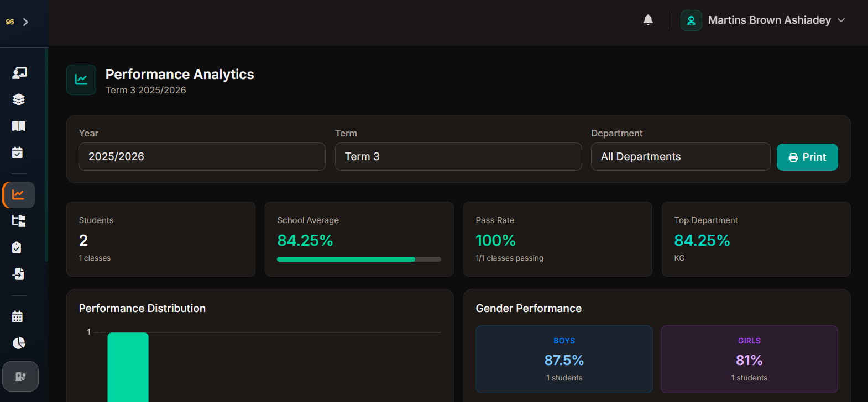Open the pie chart sidebar icon
This screenshot has width=868, height=402.
pyautogui.click(x=19, y=343)
